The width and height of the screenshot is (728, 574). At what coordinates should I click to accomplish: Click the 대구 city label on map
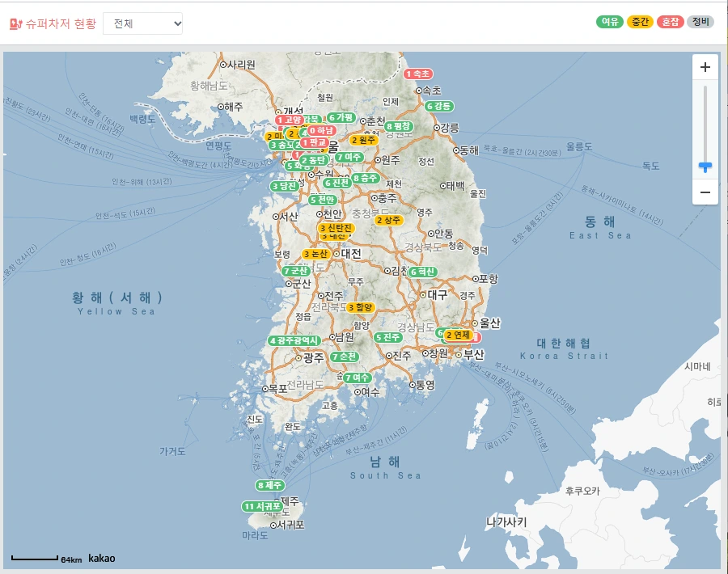(438, 294)
